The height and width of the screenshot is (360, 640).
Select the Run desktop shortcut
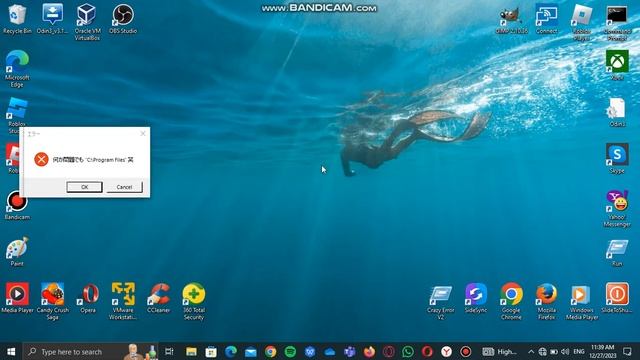617,253
